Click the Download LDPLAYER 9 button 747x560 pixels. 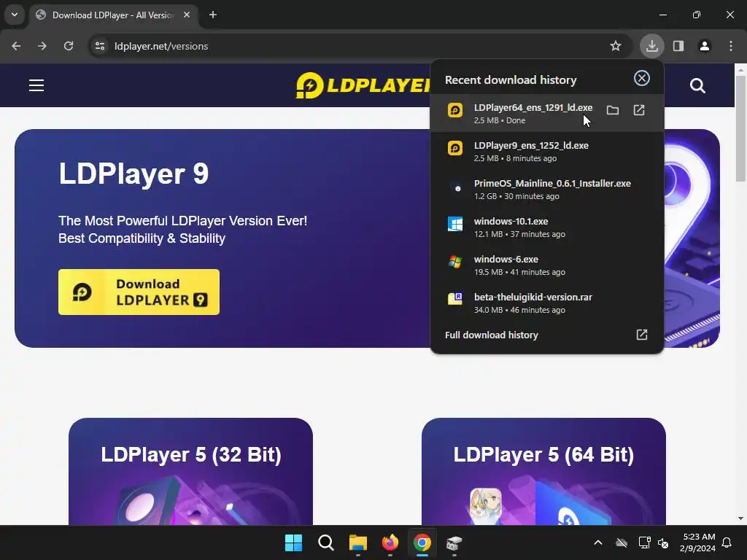pos(139,292)
